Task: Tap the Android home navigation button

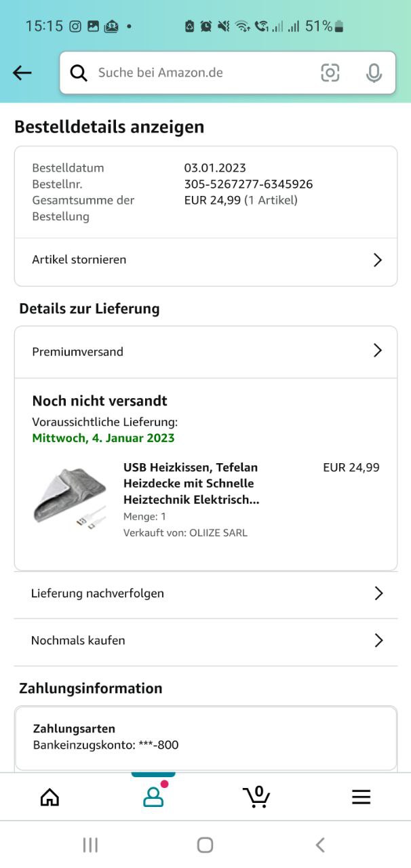Action: click(x=205, y=844)
